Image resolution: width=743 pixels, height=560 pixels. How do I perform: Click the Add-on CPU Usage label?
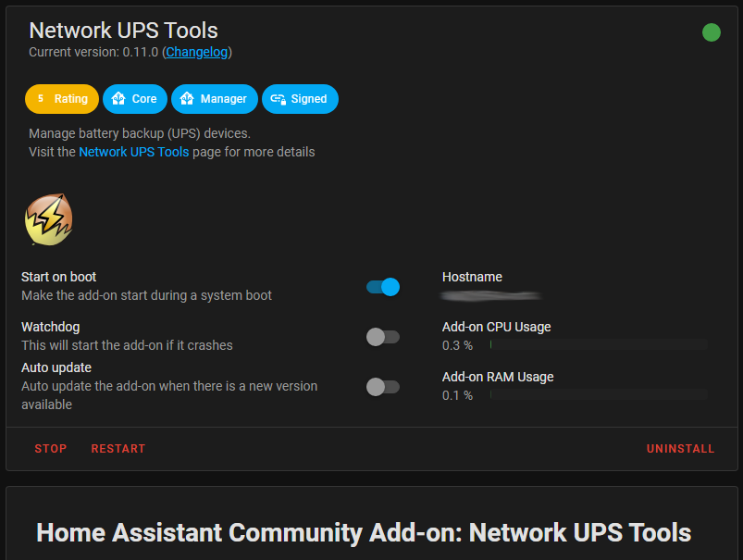point(496,327)
